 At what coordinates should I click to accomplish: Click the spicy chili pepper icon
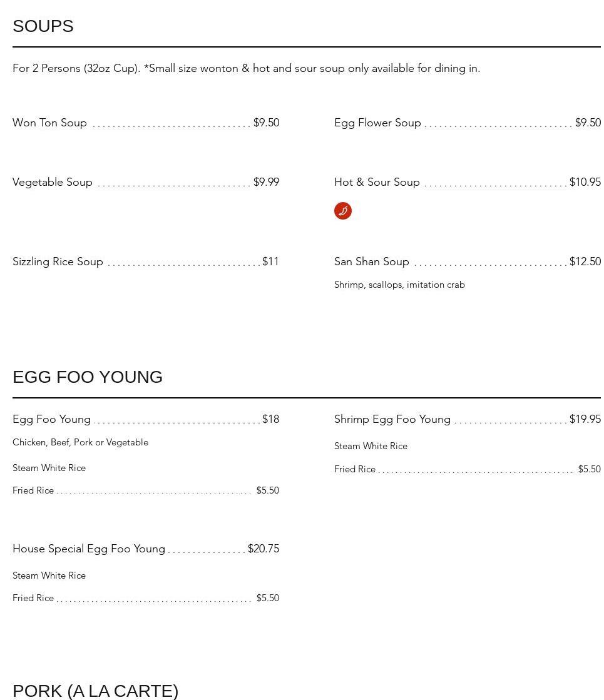342,211
